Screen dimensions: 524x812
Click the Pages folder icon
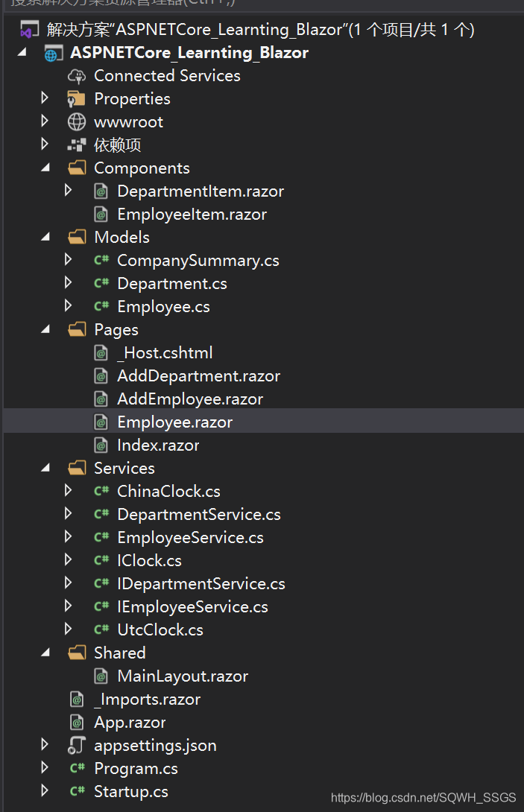tap(77, 329)
